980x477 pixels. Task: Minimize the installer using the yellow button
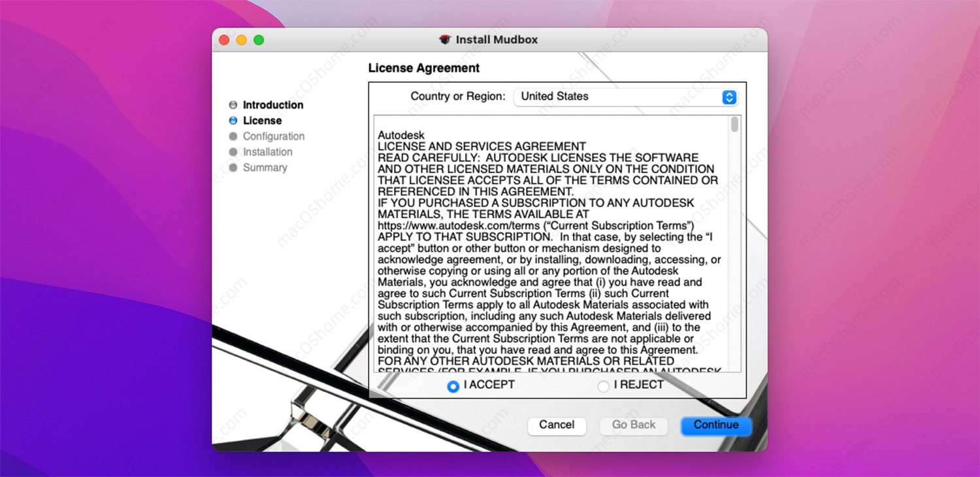241,40
